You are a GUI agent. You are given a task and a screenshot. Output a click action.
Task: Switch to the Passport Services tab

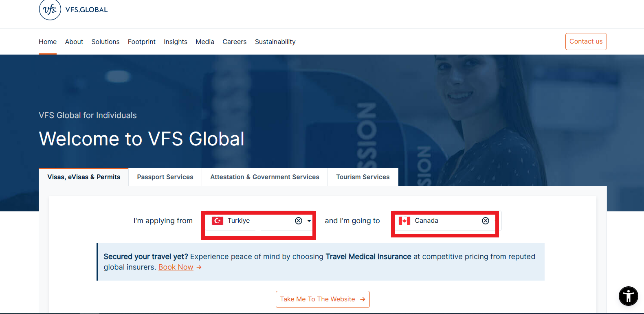coord(165,177)
